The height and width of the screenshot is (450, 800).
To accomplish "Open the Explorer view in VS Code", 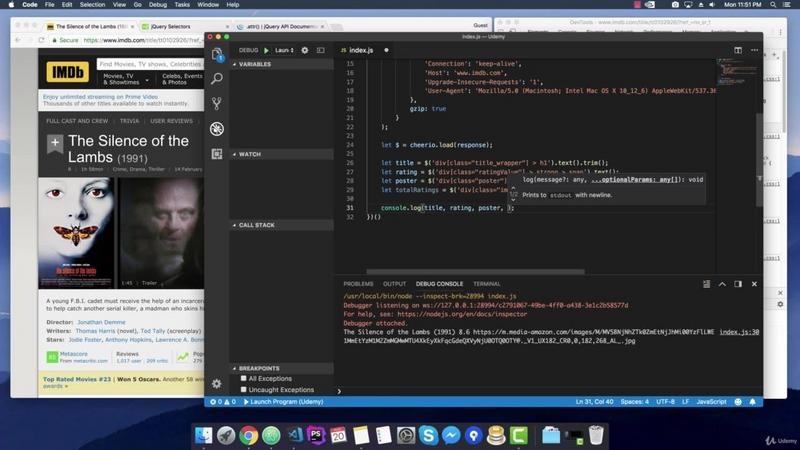I will (217, 54).
